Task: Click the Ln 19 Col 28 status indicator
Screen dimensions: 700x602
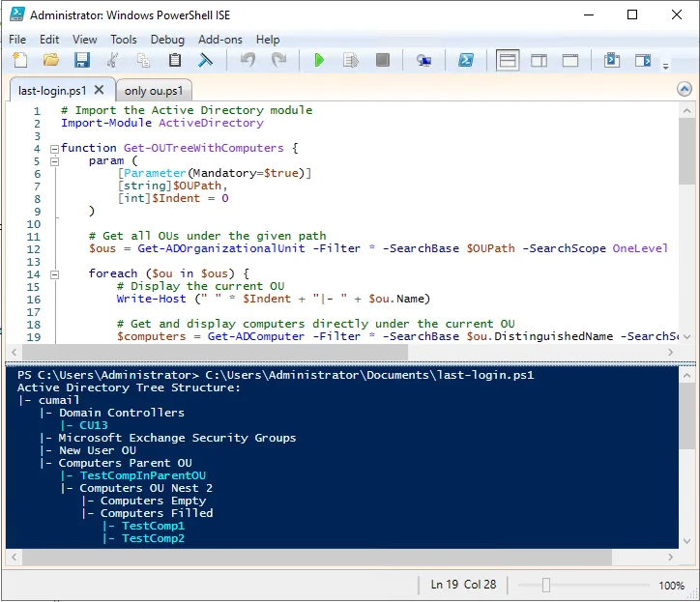Action: (x=463, y=585)
